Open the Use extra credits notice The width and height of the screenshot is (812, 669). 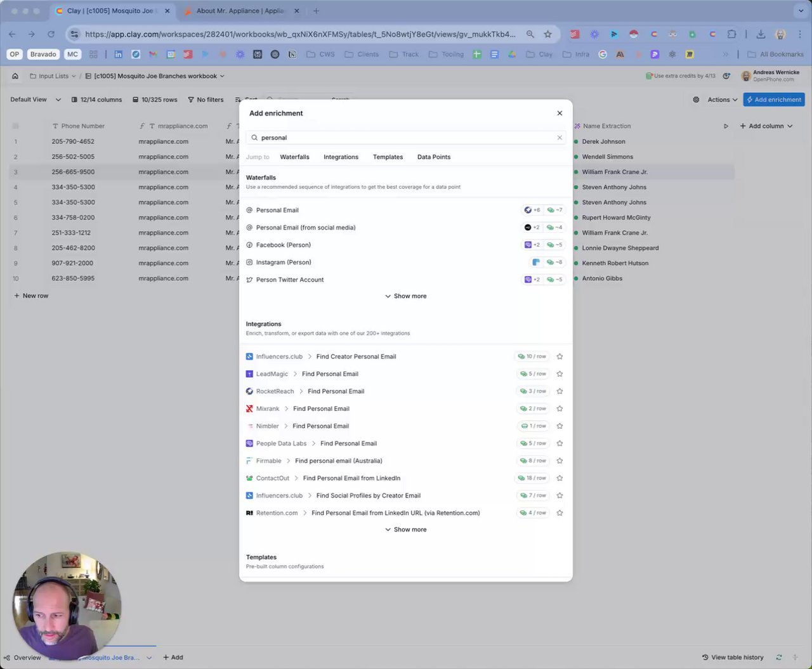(x=680, y=76)
